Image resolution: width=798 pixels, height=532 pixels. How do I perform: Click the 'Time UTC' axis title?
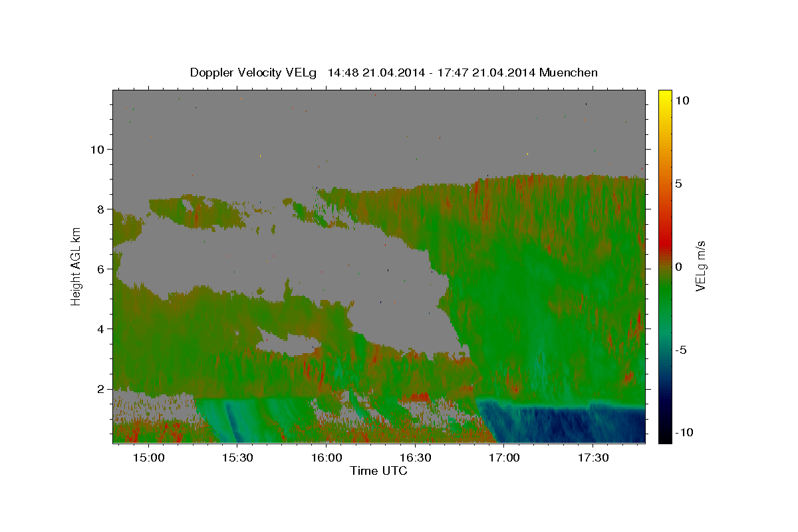pyautogui.click(x=378, y=471)
